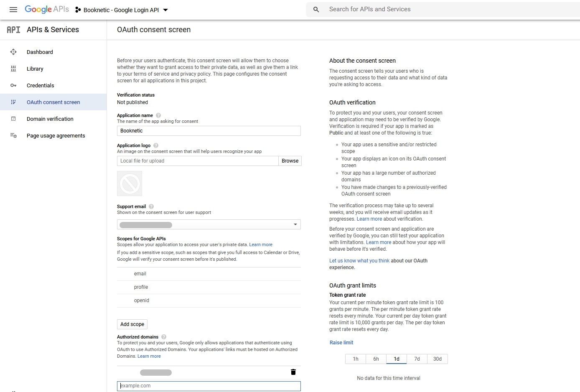The height and width of the screenshot is (392, 580).
Task: Click the Application name help icon
Action: coord(158,115)
